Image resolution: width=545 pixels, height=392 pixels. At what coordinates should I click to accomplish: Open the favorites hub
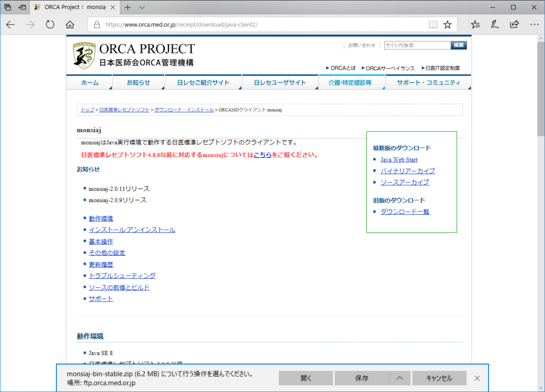475,24
